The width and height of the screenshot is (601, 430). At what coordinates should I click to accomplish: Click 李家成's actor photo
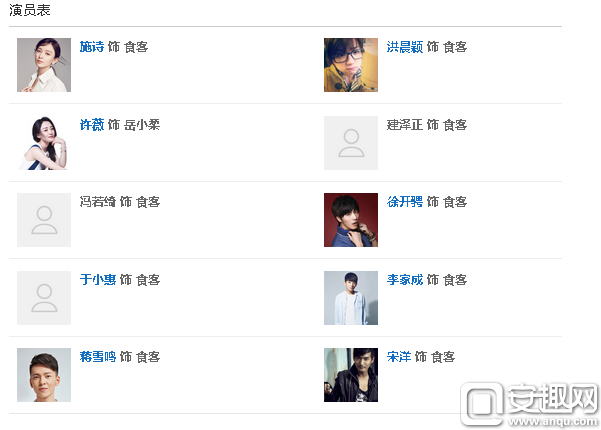[x=351, y=298]
